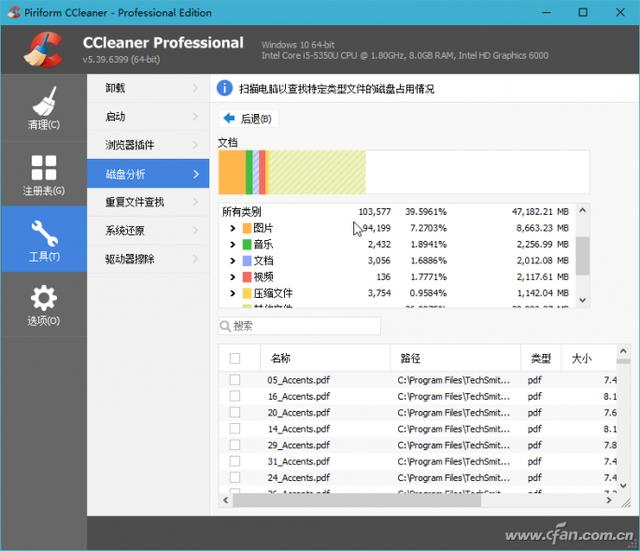Click the chevron beside 卸载

click(196, 88)
